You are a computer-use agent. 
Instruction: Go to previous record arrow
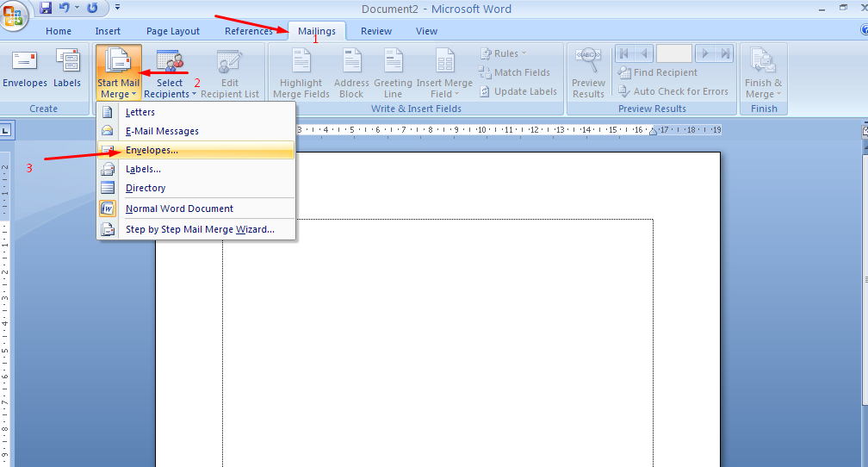click(643, 53)
